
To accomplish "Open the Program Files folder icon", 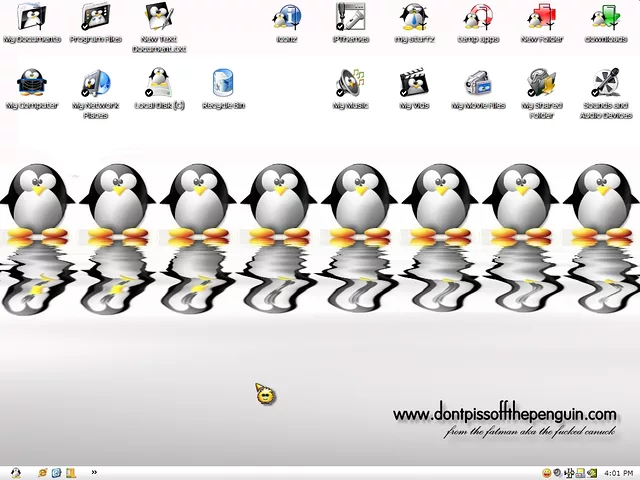I will 96,17.
